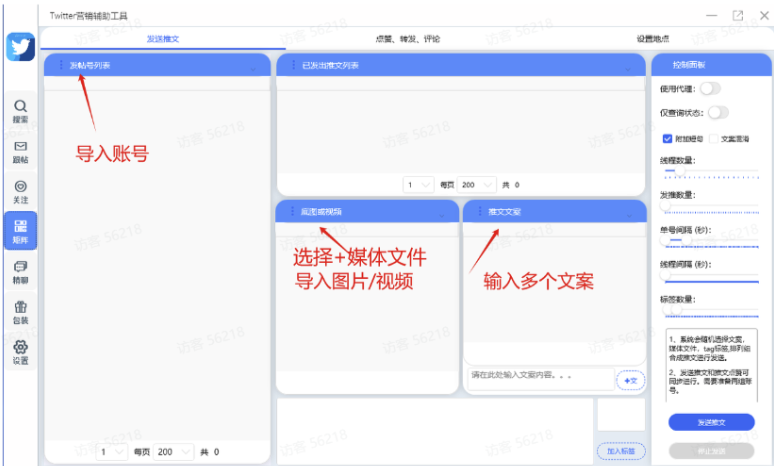Viewport: 774px width, 466px height.
Task: Open the 每页 200 dropdown under 发帖号列表
Action: 174,452
